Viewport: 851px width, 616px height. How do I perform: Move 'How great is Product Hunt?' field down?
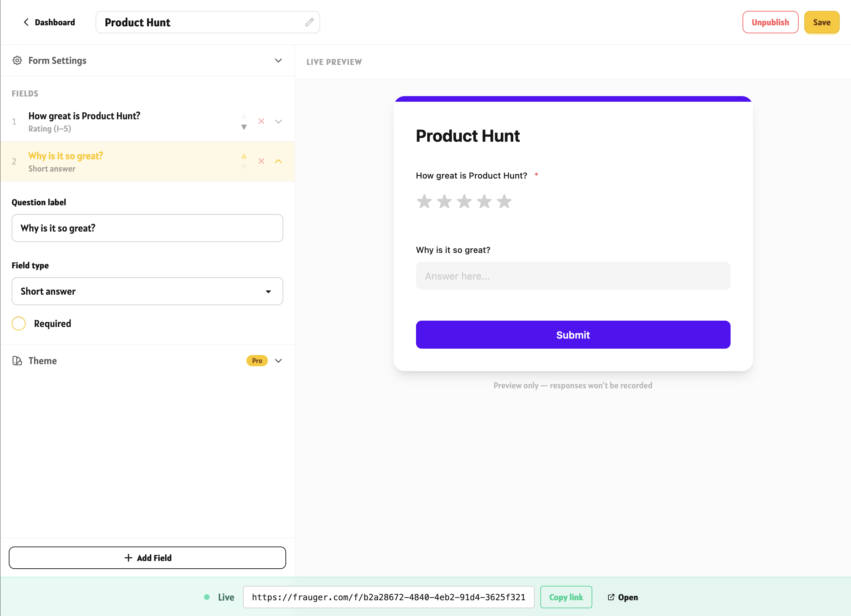[244, 127]
